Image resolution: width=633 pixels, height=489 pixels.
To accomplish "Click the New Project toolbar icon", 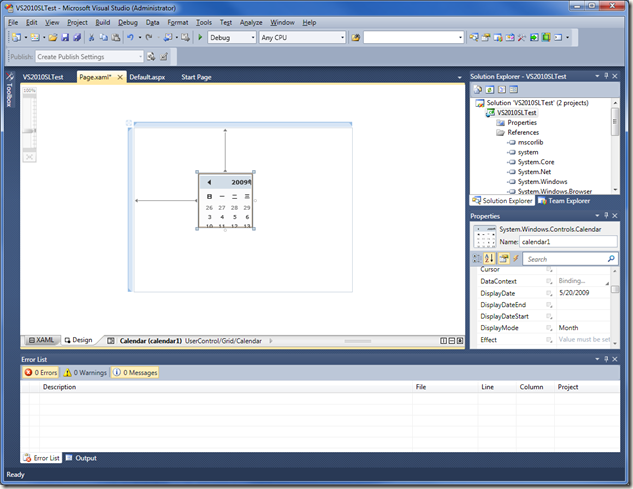I will pos(16,38).
